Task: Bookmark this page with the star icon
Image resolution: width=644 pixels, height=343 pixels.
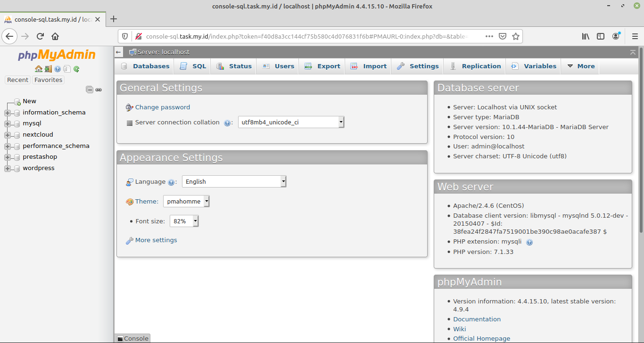Action: 516,36
